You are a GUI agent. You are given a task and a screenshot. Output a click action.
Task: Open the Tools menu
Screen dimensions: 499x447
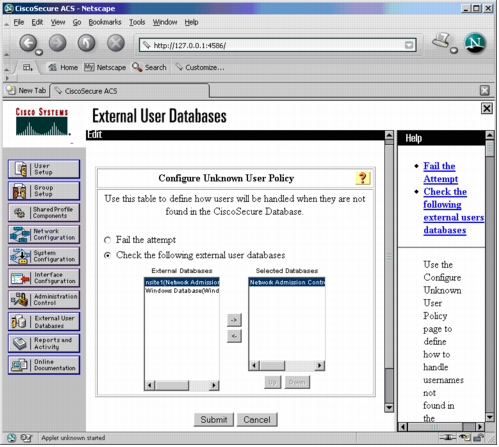tap(137, 22)
